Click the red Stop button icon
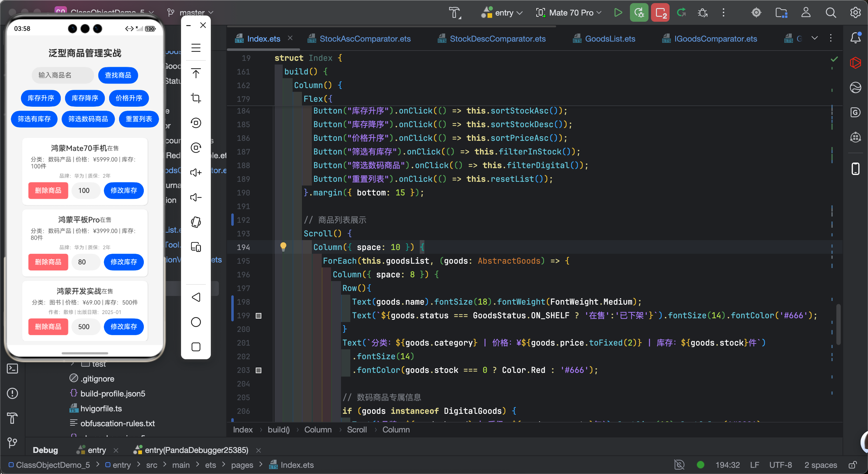868x474 pixels. 660,13
